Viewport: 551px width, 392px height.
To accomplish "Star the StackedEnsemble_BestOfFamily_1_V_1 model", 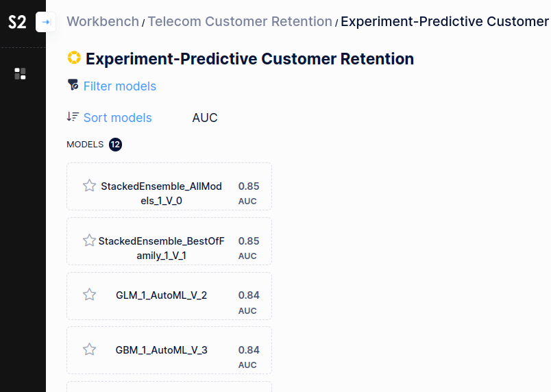I will pos(89,241).
